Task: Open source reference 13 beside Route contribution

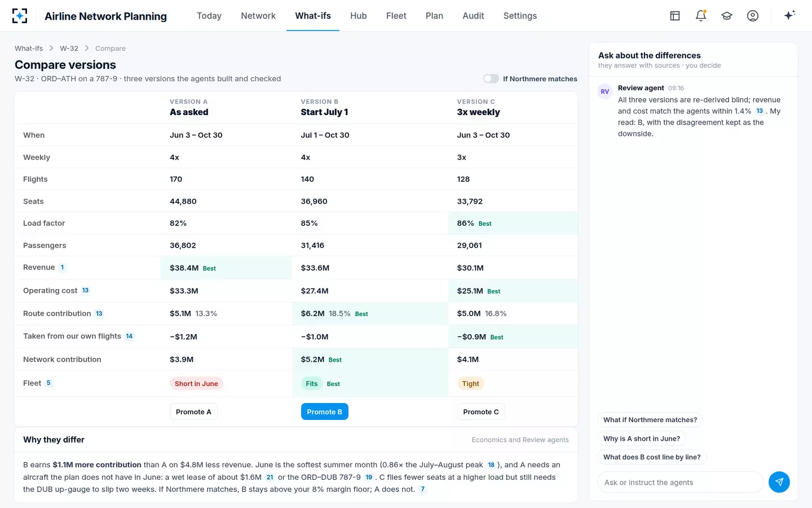Action: coord(99,314)
